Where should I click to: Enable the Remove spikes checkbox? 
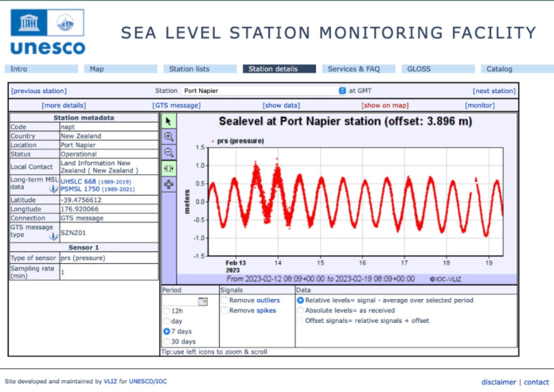(224, 310)
